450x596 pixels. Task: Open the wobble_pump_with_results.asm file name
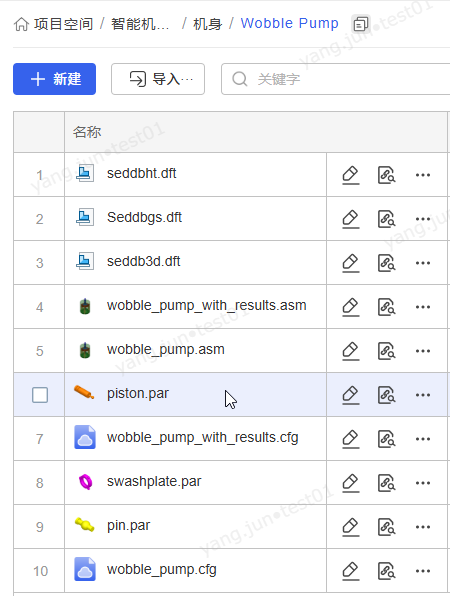pos(207,306)
